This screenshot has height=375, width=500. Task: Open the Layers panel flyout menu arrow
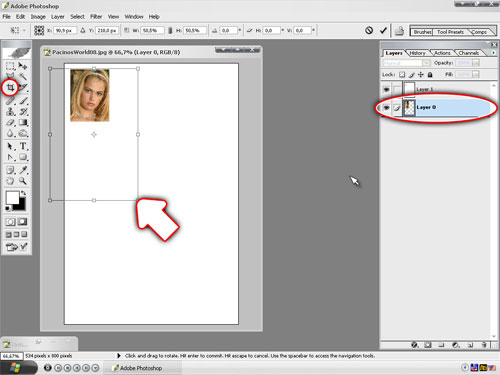(x=493, y=53)
